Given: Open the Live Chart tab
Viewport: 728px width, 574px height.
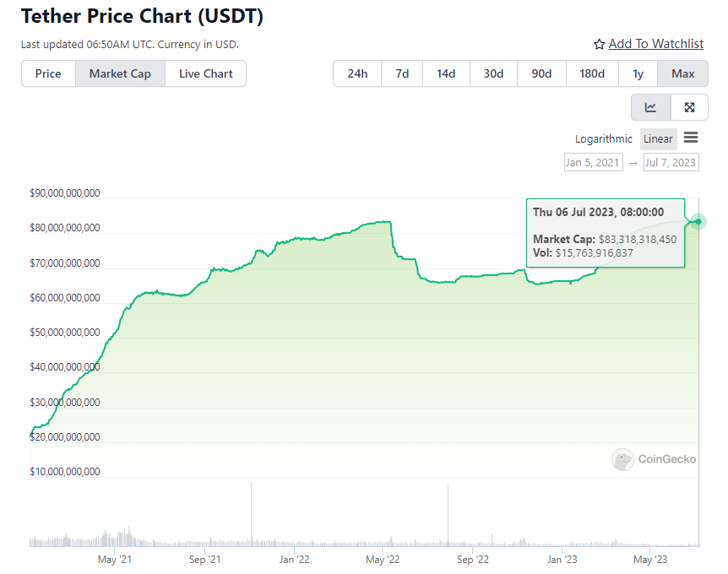Looking at the screenshot, I should coord(205,73).
